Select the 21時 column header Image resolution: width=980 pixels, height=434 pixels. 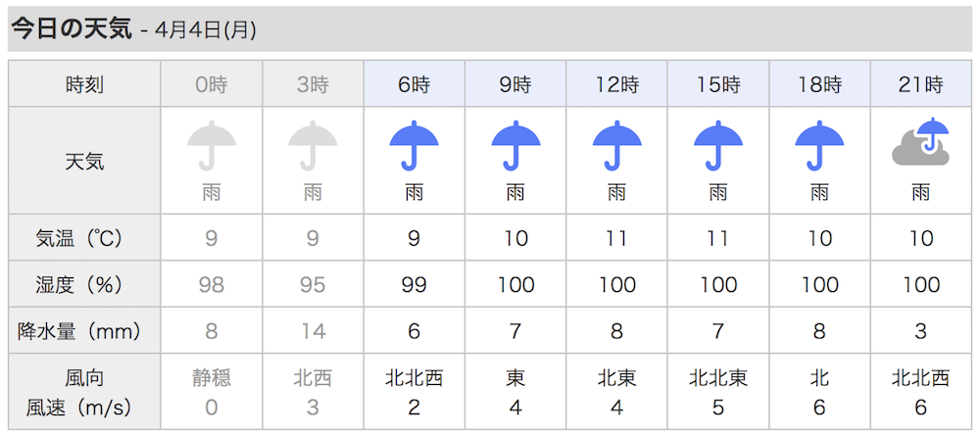pos(921,83)
